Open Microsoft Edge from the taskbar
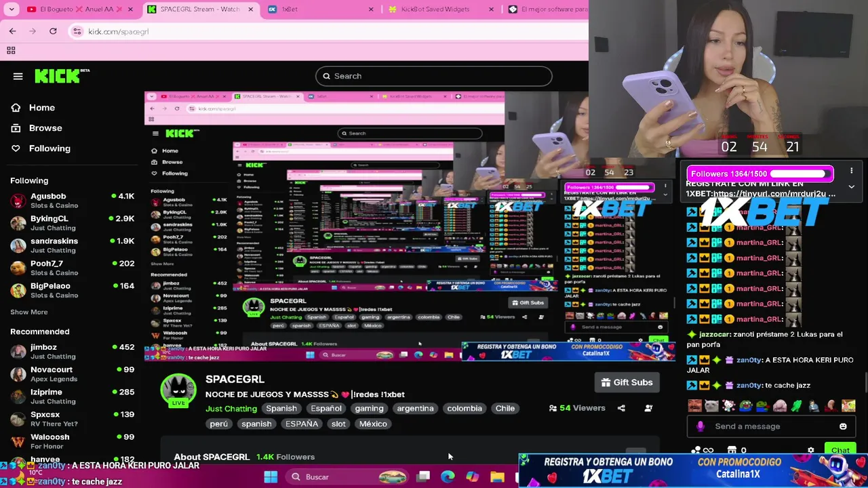 [448, 477]
